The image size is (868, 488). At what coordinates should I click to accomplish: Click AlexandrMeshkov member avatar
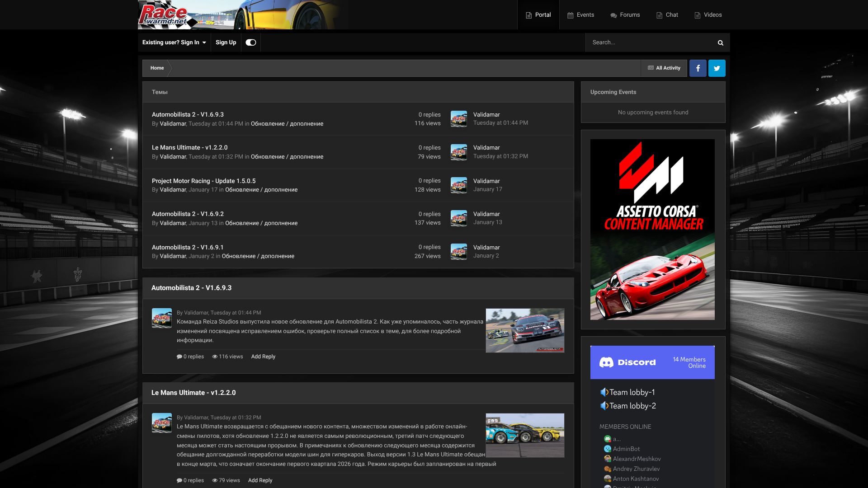[x=608, y=459]
